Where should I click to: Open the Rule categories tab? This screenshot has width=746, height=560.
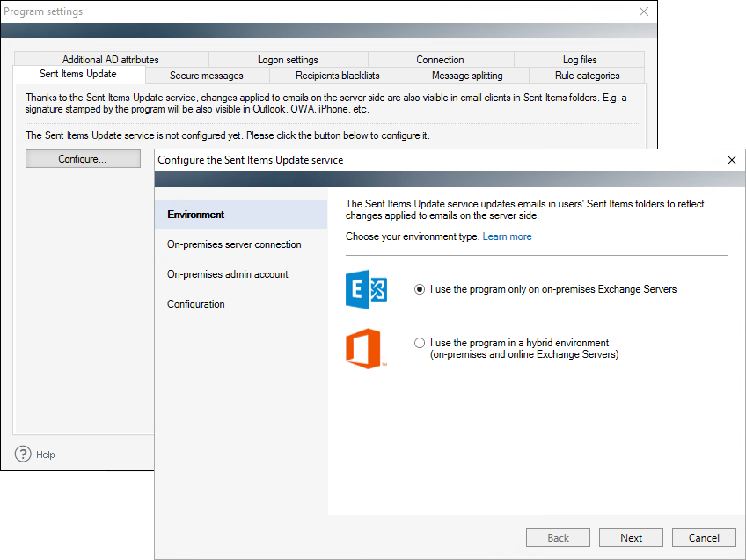coord(587,75)
